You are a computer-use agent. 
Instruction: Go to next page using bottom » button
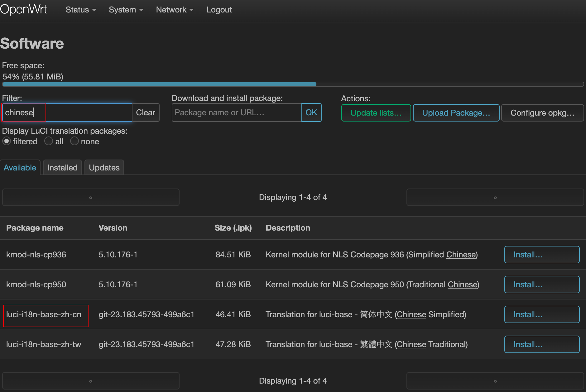[495, 381]
